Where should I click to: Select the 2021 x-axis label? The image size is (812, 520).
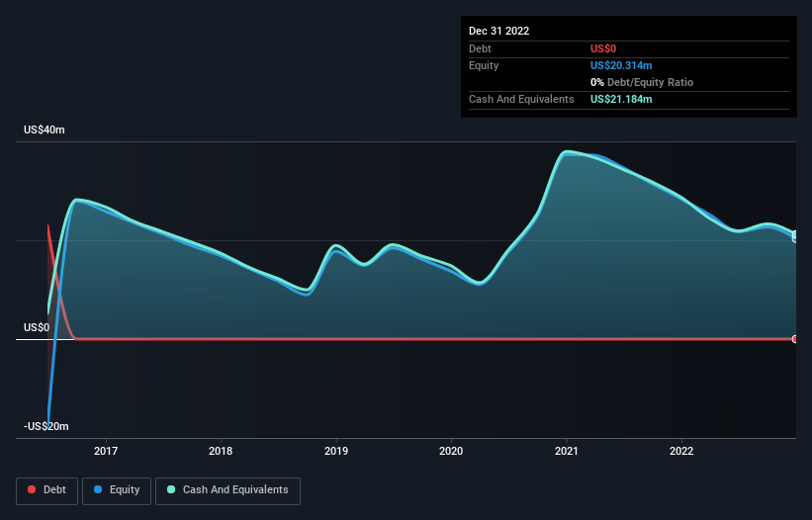567,451
